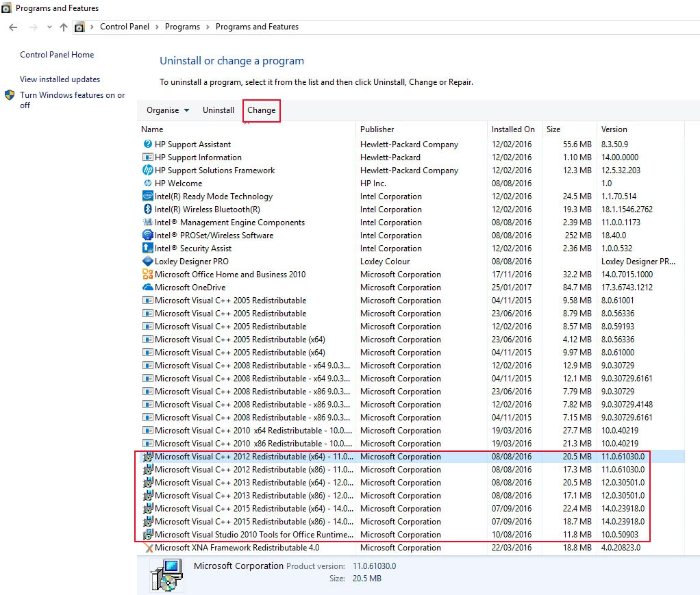Click the HP Support Information row icon

pyautogui.click(x=147, y=157)
